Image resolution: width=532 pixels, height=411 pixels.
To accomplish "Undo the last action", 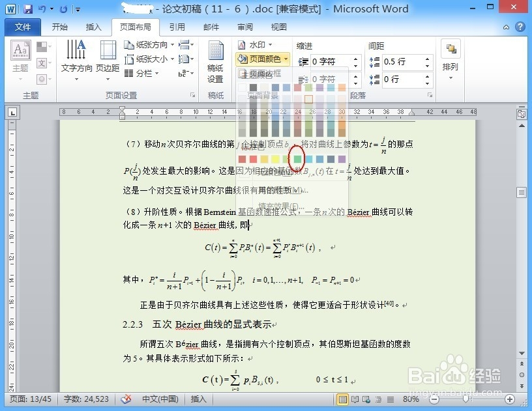I will tap(42, 9).
